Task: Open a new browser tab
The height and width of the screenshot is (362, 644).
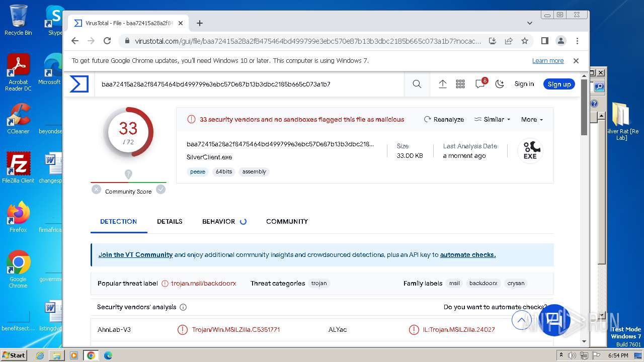Action: (200, 23)
